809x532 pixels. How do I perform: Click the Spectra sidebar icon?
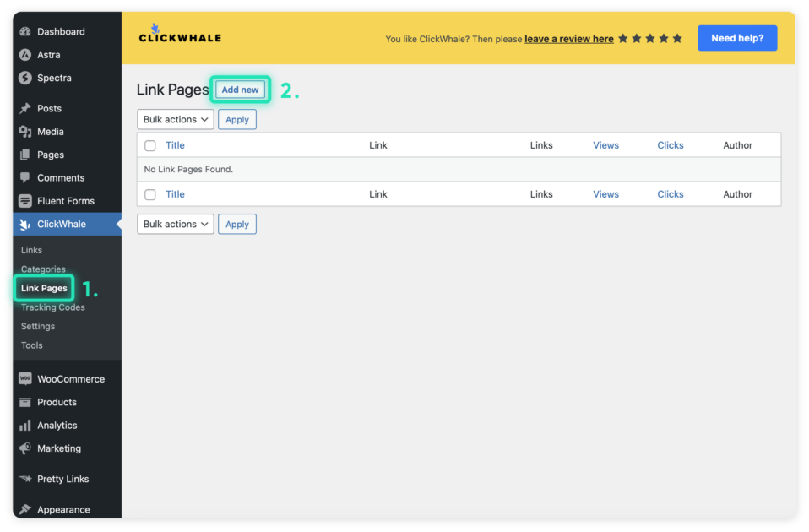click(x=25, y=78)
